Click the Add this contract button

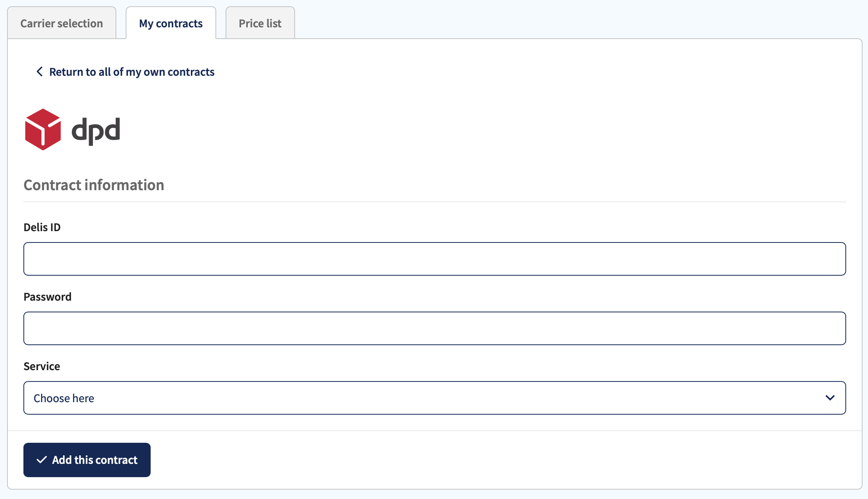[x=87, y=460]
